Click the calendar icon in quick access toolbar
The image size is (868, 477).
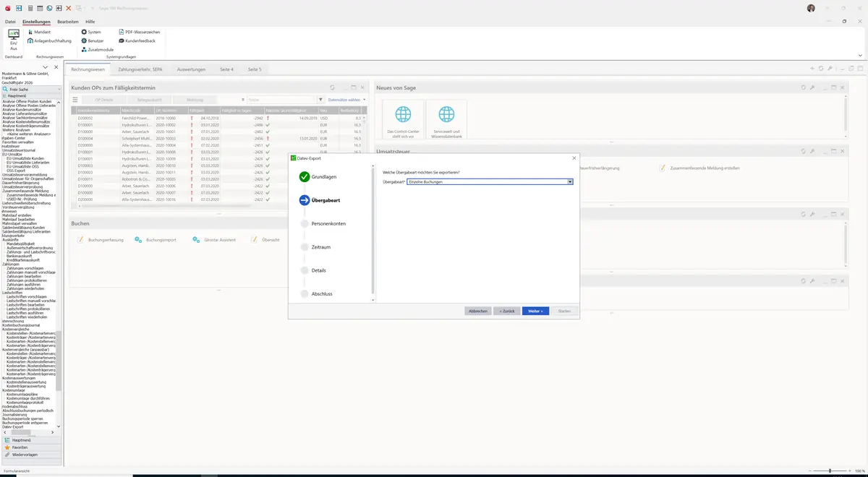40,8
